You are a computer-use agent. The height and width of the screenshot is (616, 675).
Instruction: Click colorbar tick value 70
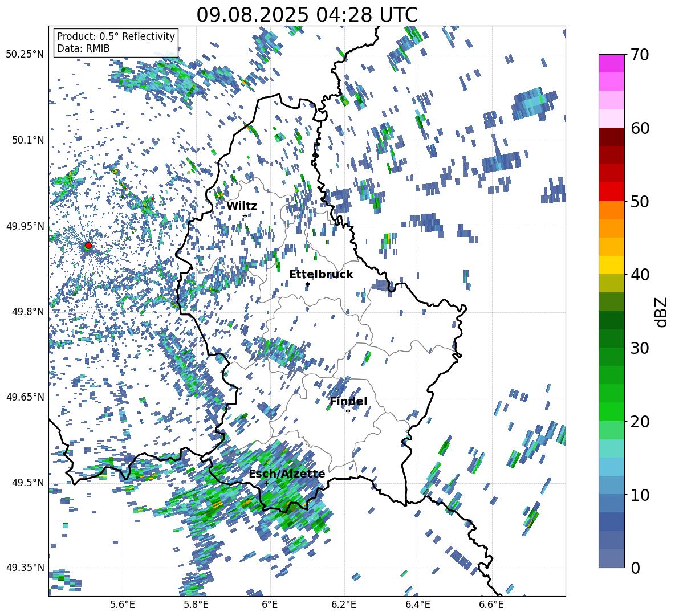640,55
